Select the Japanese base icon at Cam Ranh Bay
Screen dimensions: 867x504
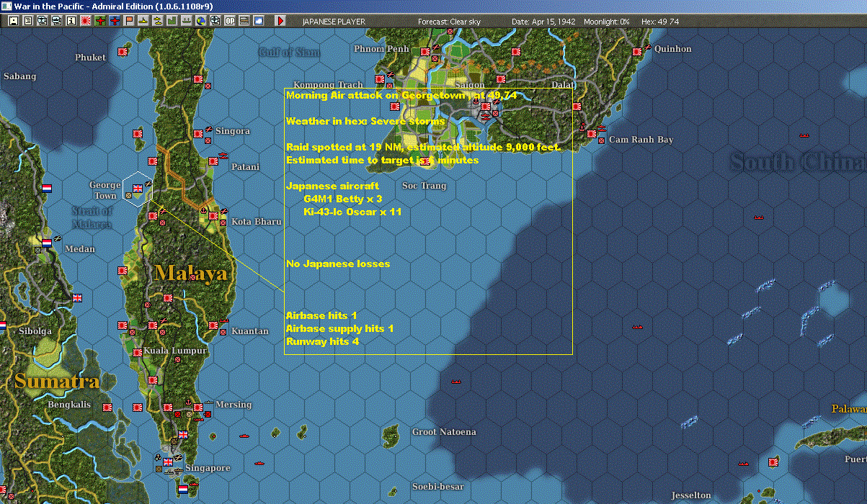coord(592,134)
